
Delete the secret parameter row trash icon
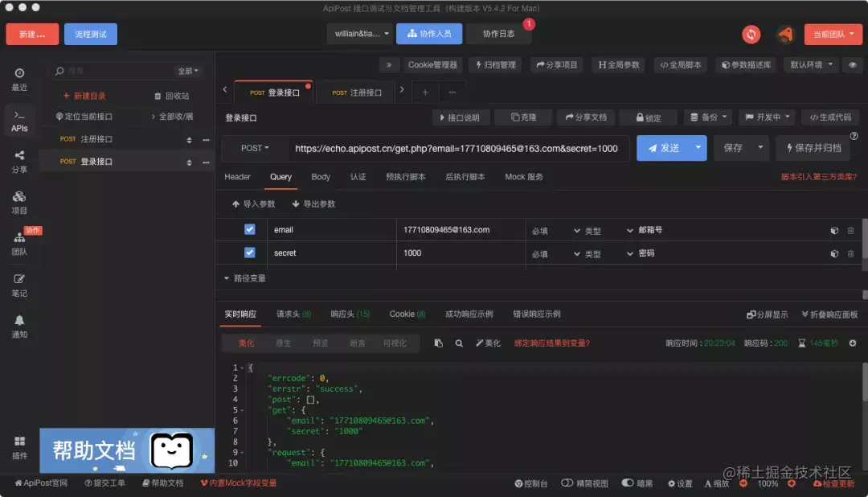pyautogui.click(x=851, y=253)
